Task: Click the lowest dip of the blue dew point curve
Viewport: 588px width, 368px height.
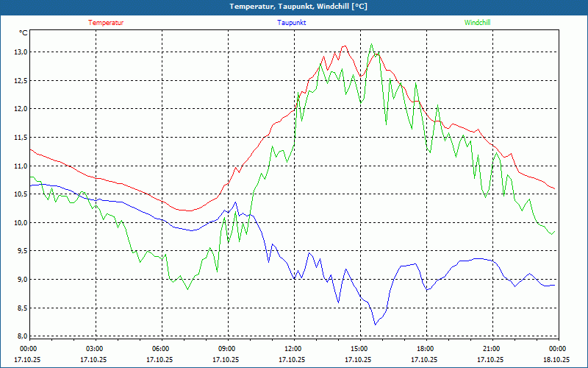Action: [376, 324]
